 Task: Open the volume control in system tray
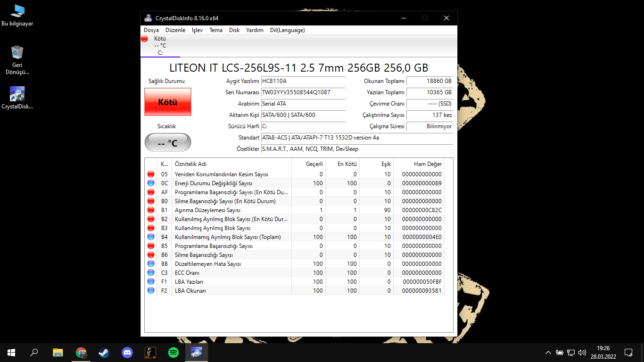pyautogui.click(x=582, y=353)
